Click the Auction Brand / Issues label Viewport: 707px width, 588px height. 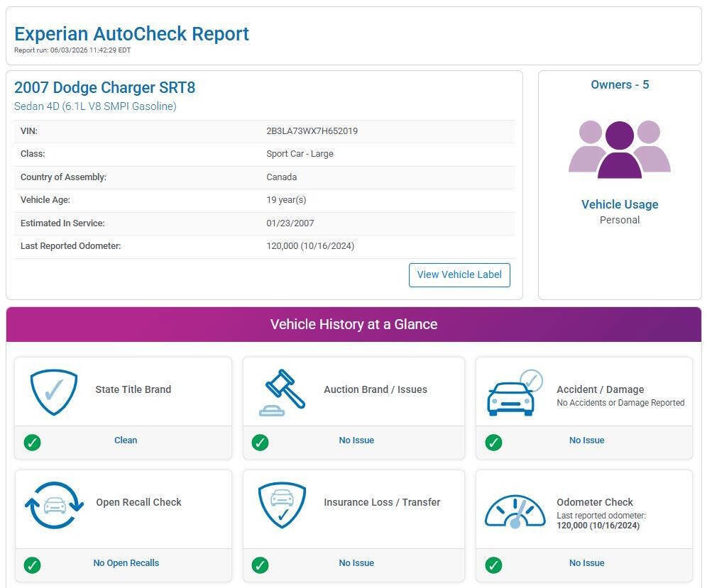click(x=376, y=389)
